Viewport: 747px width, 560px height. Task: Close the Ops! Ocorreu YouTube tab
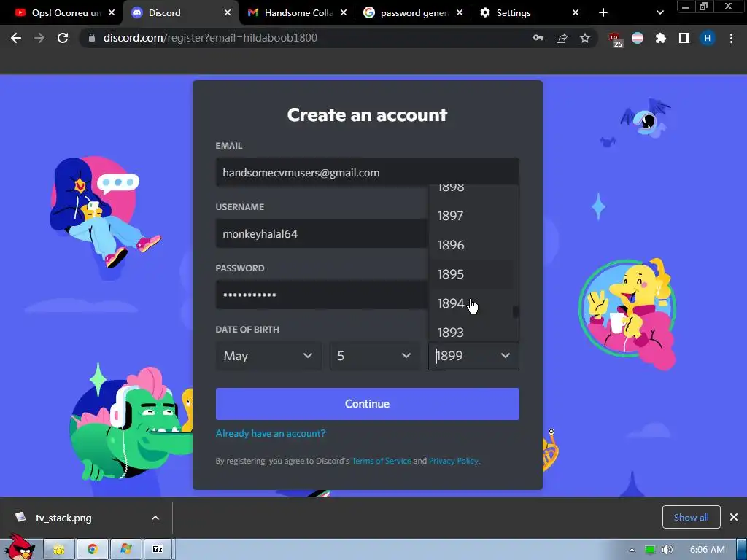112,13
